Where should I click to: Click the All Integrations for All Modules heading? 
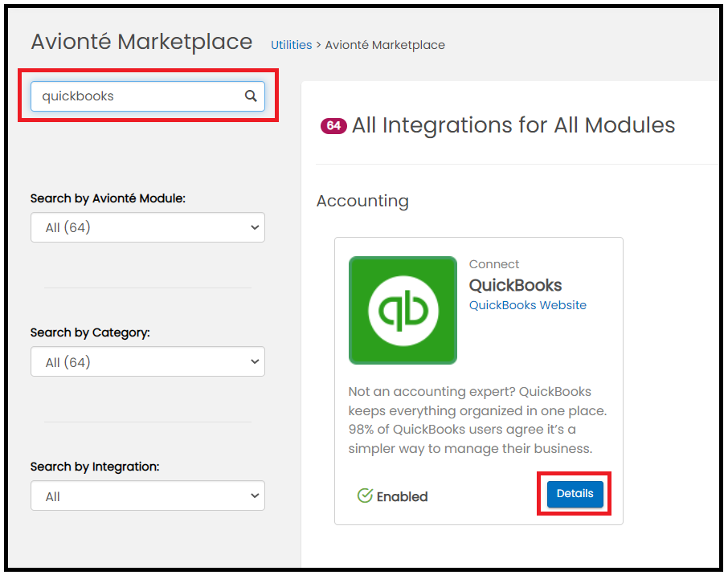pyautogui.click(x=513, y=125)
